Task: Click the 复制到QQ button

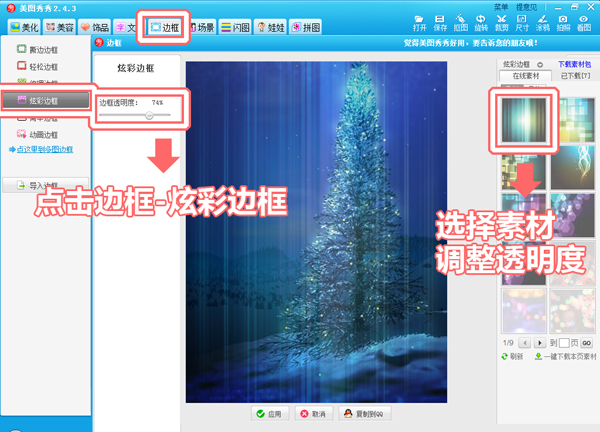Action: tap(365, 414)
